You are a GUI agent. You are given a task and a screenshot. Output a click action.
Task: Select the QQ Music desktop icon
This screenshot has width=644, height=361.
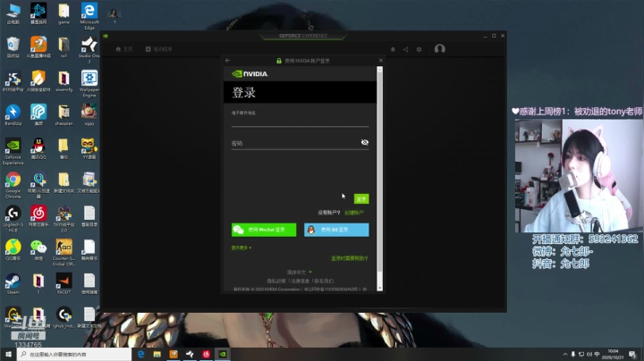click(13, 249)
